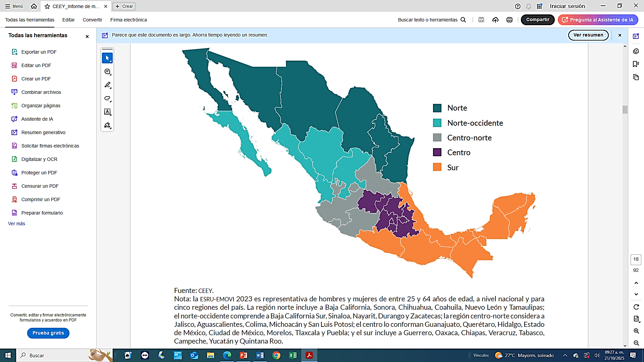Click the Sur orange legend swatch

tap(437, 167)
